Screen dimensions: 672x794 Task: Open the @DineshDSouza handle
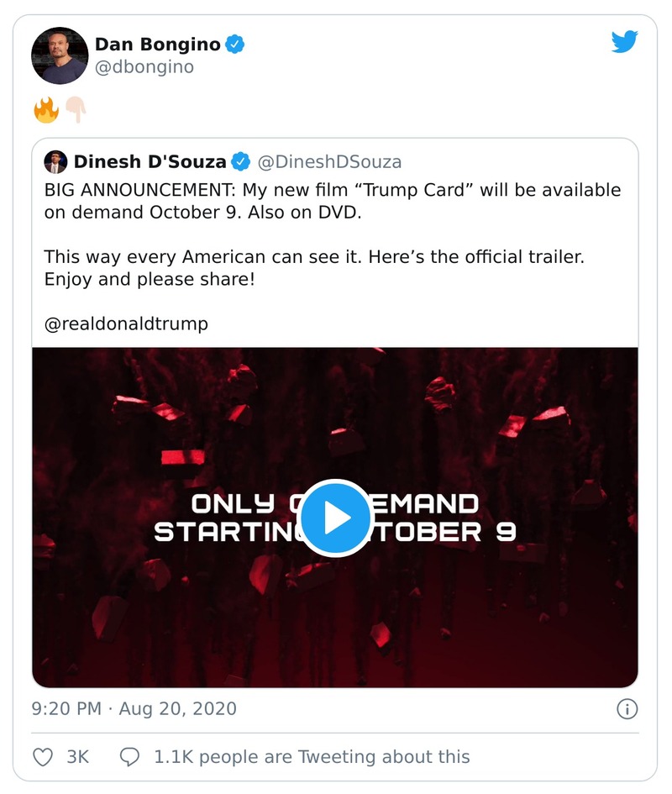point(329,161)
